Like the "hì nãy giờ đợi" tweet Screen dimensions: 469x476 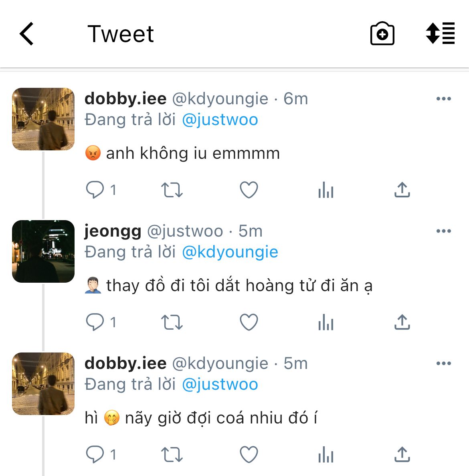tap(249, 455)
